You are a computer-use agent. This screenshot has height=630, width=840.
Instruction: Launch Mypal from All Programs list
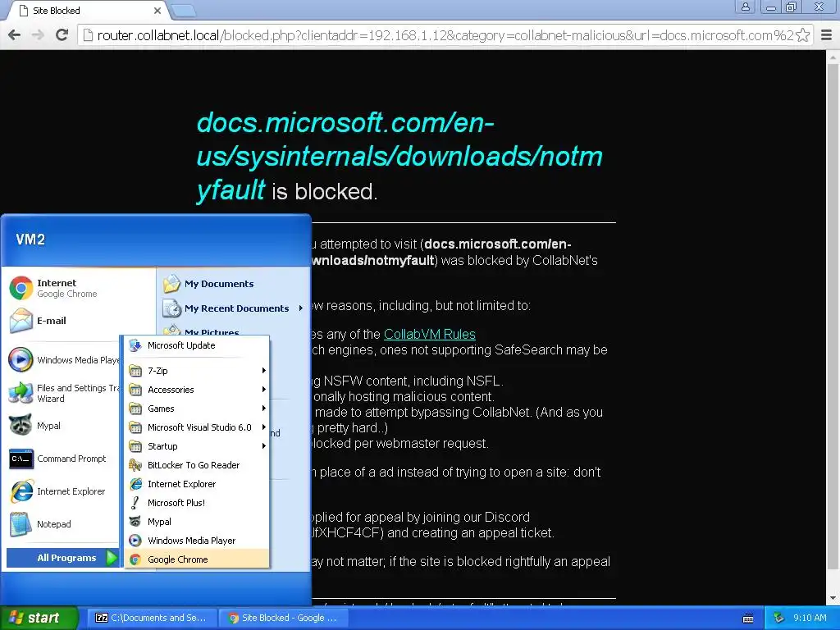tap(197, 522)
